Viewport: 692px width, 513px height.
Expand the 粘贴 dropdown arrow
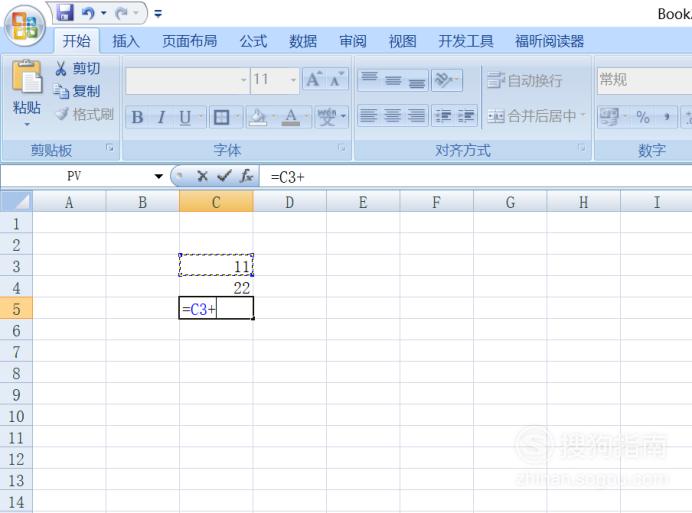[26, 124]
